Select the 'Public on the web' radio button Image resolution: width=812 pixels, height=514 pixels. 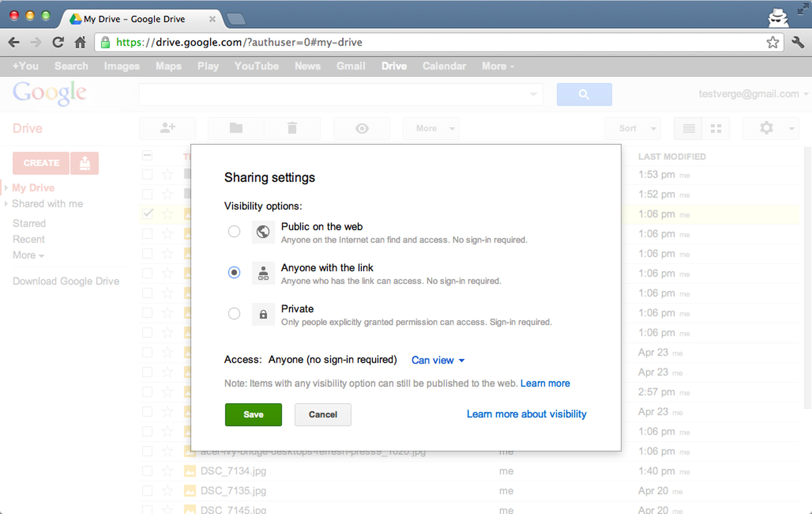click(x=234, y=231)
